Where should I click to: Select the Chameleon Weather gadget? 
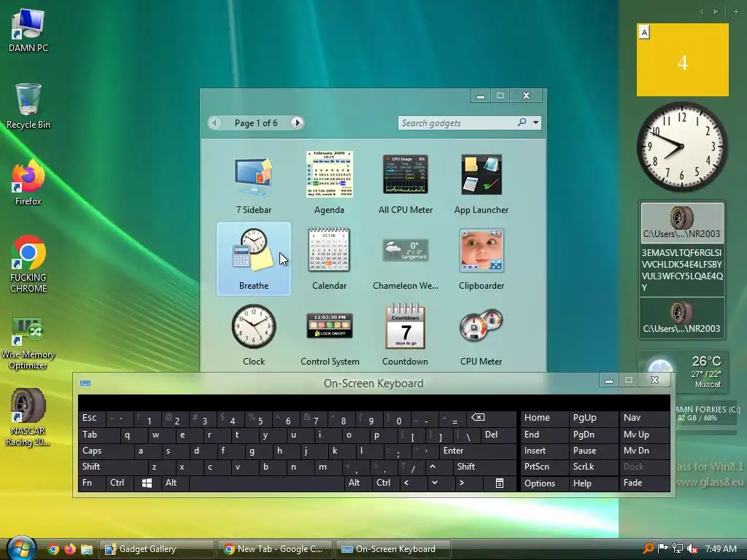pyautogui.click(x=406, y=259)
